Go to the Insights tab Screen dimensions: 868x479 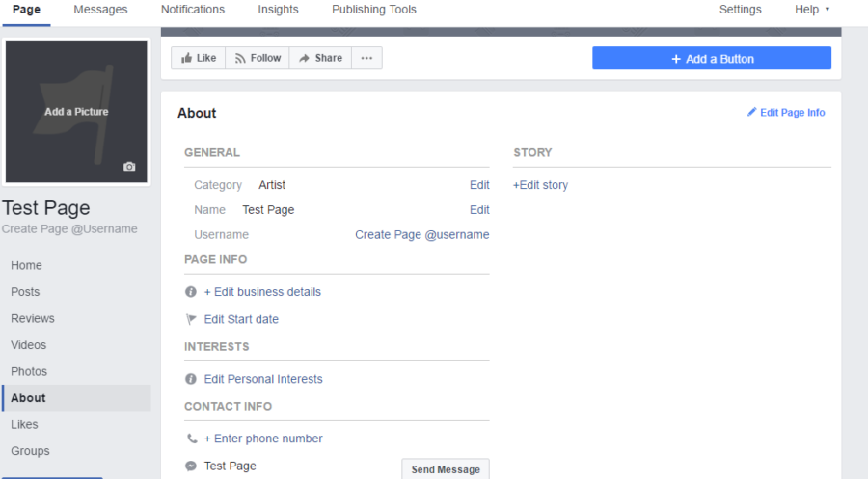tap(278, 10)
